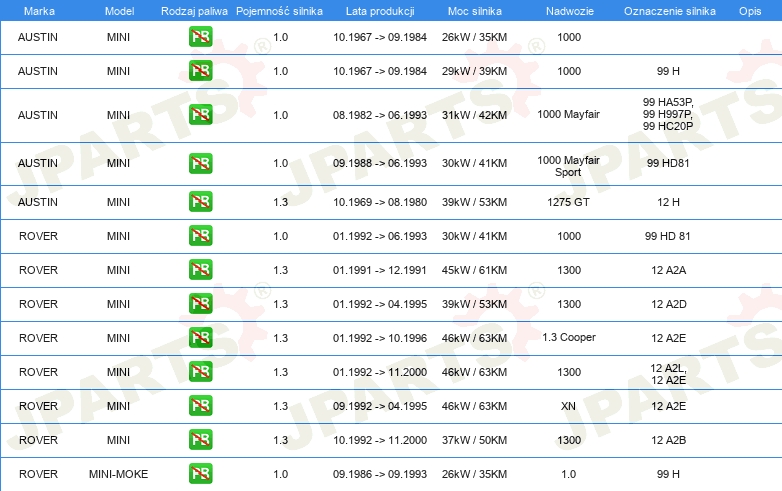The height and width of the screenshot is (491, 782).
Task: Click production years 10.1992 -> 11.2000
Action: (380, 440)
